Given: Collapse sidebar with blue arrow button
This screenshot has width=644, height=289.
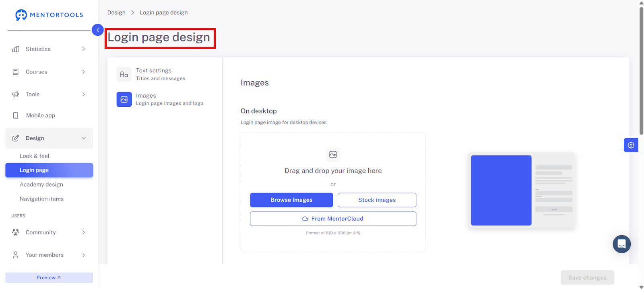Looking at the screenshot, I should click(x=98, y=30).
